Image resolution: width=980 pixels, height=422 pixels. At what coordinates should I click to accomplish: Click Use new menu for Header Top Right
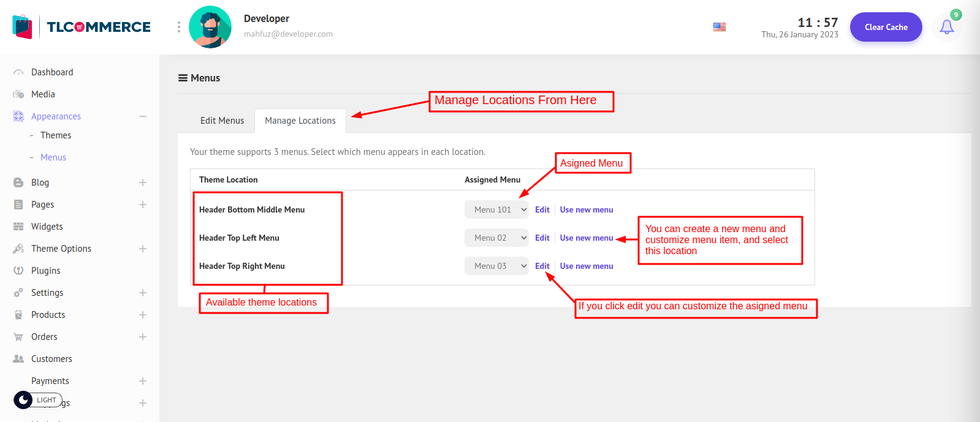pyautogui.click(x=586, y=266)
